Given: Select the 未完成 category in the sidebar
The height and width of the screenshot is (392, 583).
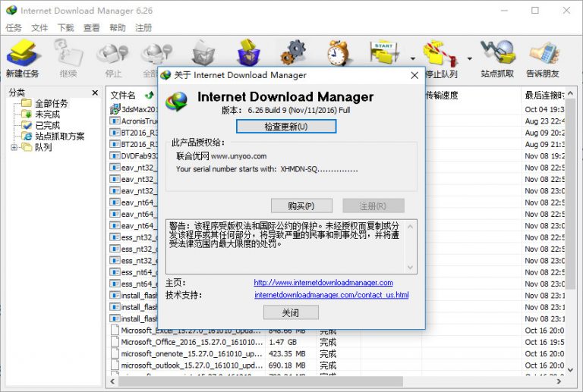Looking at the screenshot, I should click(47, 114).
